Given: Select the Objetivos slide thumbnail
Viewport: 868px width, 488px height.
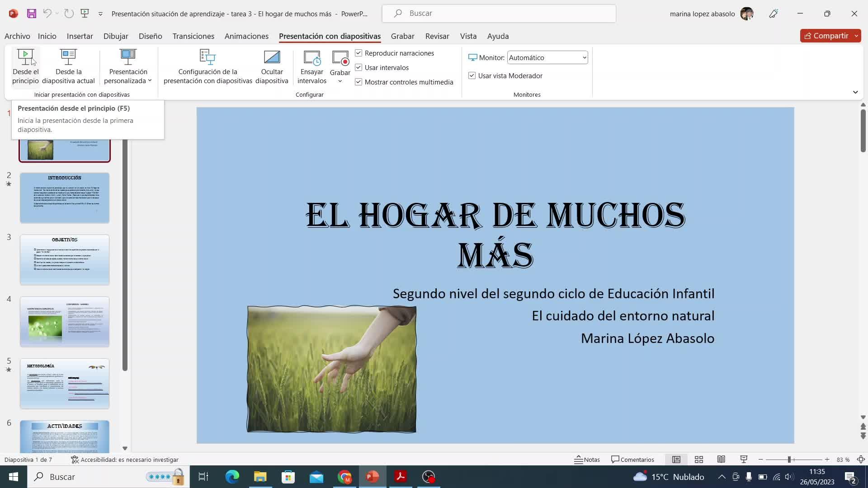Looking at the screenshot, I should click(65, 260).
